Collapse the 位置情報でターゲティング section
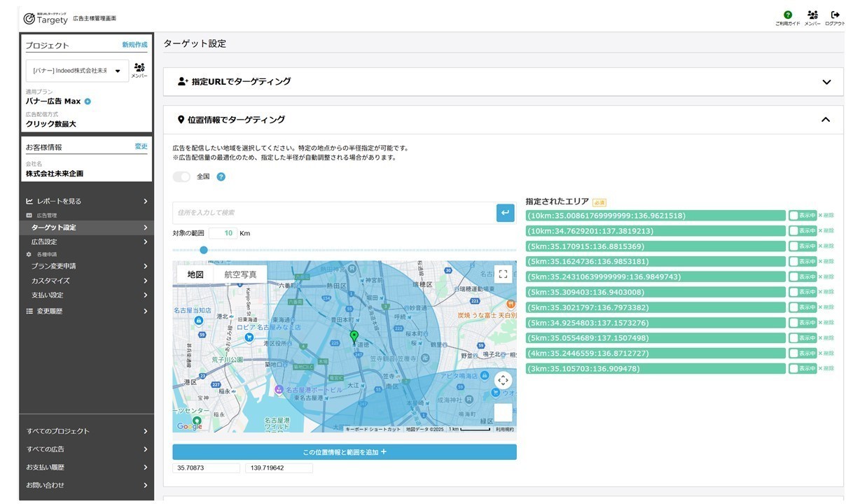The image size is (846, 504). point(826,120)
